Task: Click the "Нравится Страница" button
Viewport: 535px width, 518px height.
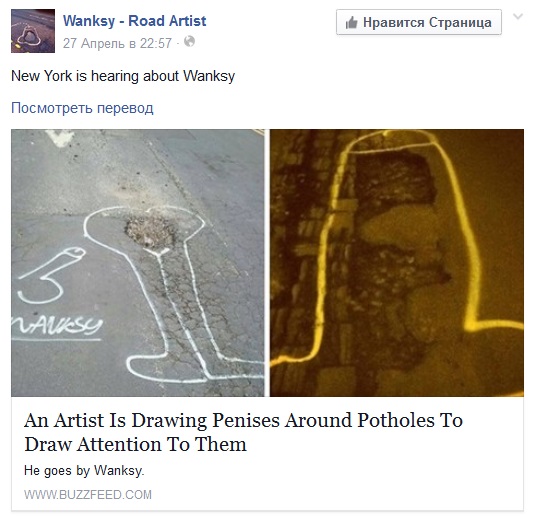Action: pyautogui.click(x=419, y=23)
